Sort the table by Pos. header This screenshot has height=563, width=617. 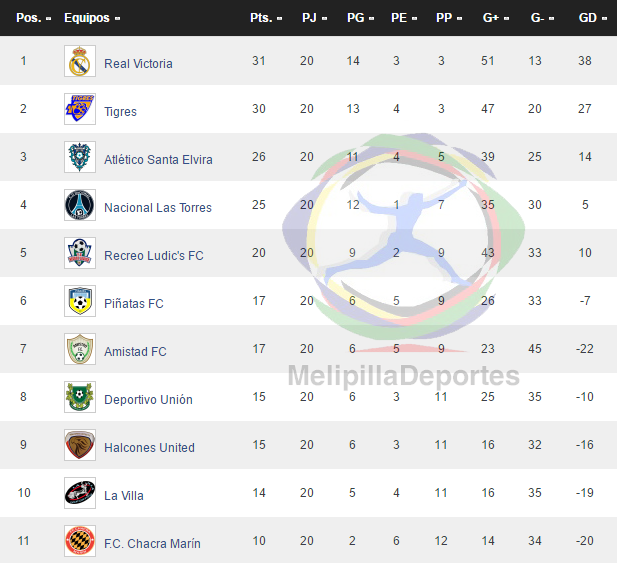[33, 18]
